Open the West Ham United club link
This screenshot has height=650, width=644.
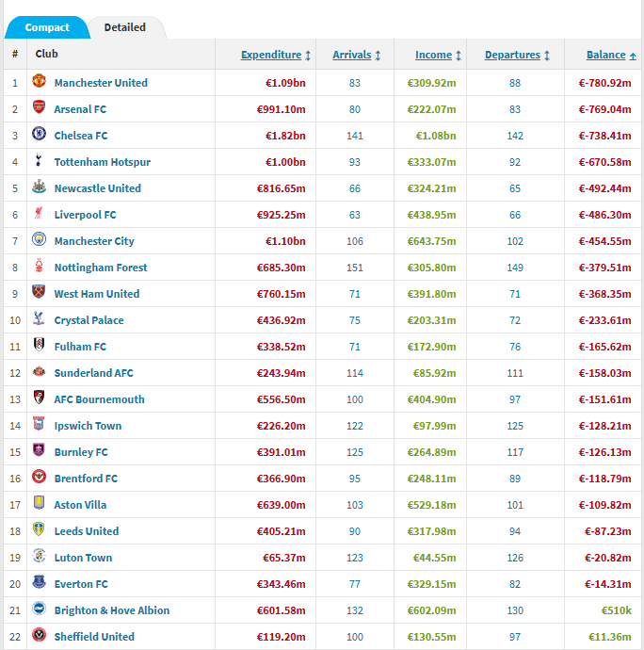pos(97,294)
